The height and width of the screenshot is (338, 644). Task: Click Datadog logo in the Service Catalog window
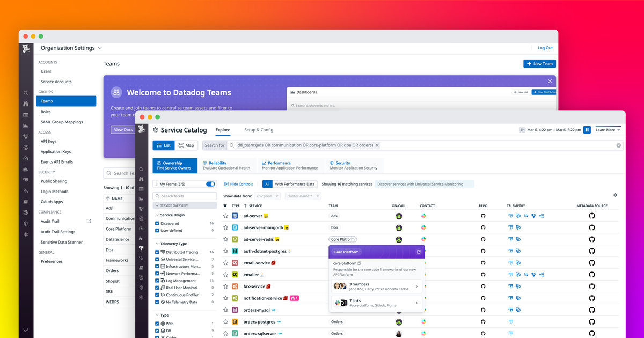click(x=141, y=129)
